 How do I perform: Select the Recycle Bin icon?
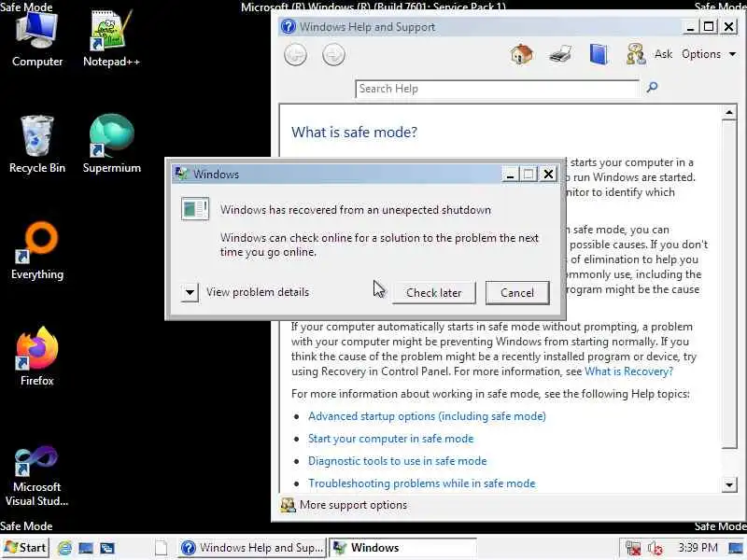[x=37, y=145]
